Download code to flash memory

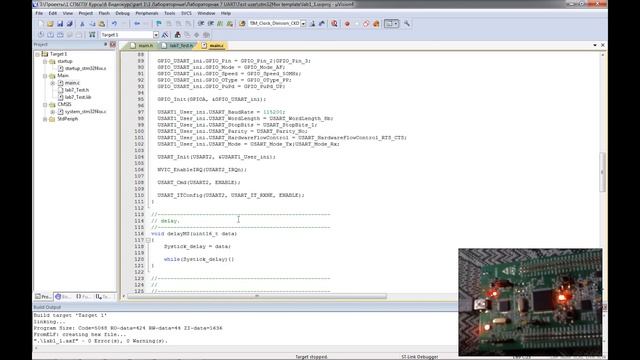[x=92, y=35]
